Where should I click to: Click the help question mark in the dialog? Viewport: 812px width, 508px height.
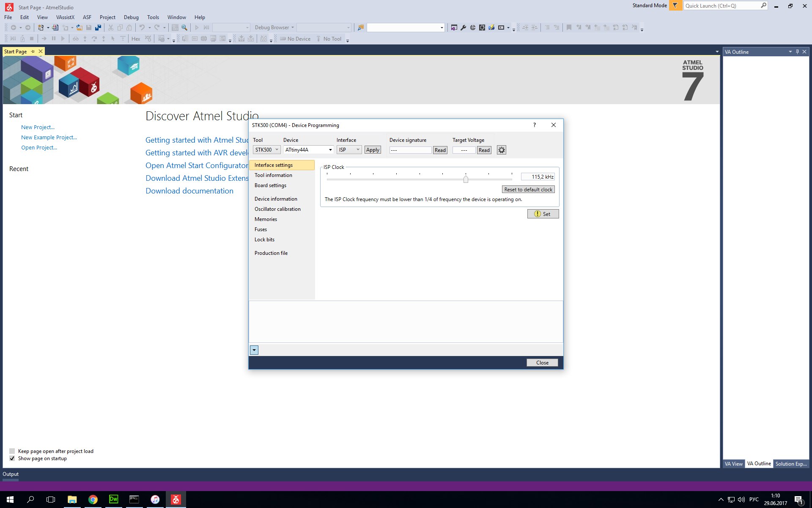[535, 125]
